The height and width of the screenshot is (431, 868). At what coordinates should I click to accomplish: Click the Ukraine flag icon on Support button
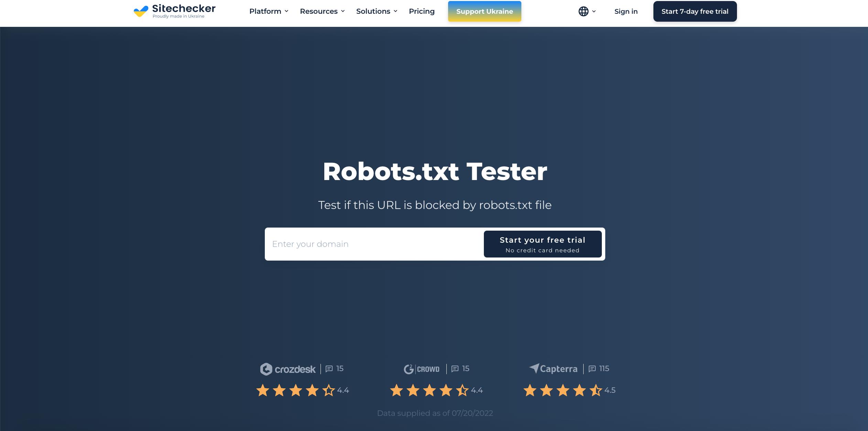[484, 11]
